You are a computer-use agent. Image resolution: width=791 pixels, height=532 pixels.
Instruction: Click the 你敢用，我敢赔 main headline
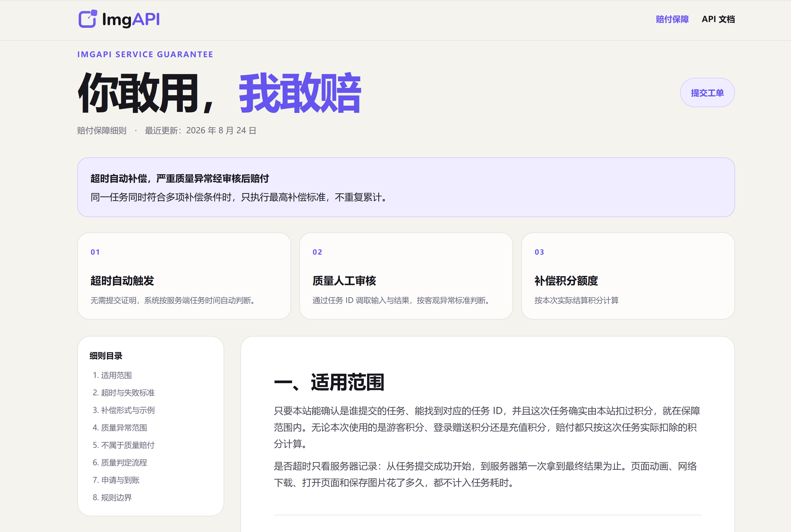(219, 93)
